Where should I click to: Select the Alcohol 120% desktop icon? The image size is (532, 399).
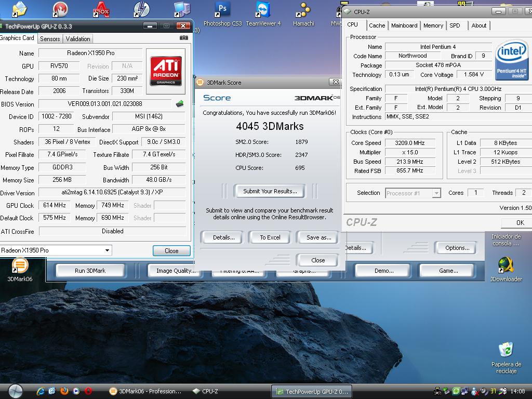click(101, 9)
